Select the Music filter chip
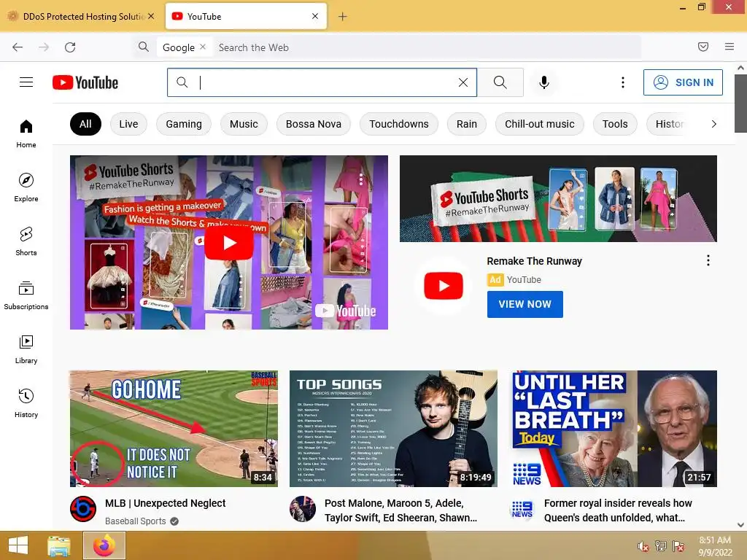The width and height of the screenshot is (747, 560). tap(244, 124)
